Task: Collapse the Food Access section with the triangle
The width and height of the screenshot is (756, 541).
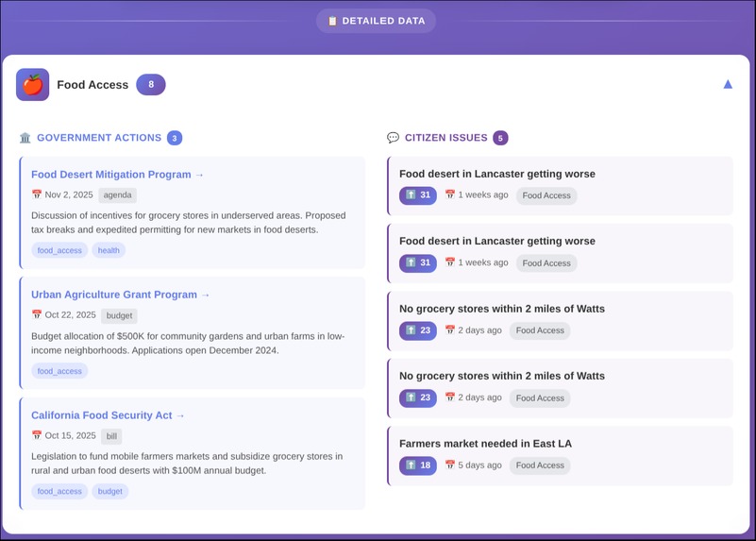Action: (728, 84)
